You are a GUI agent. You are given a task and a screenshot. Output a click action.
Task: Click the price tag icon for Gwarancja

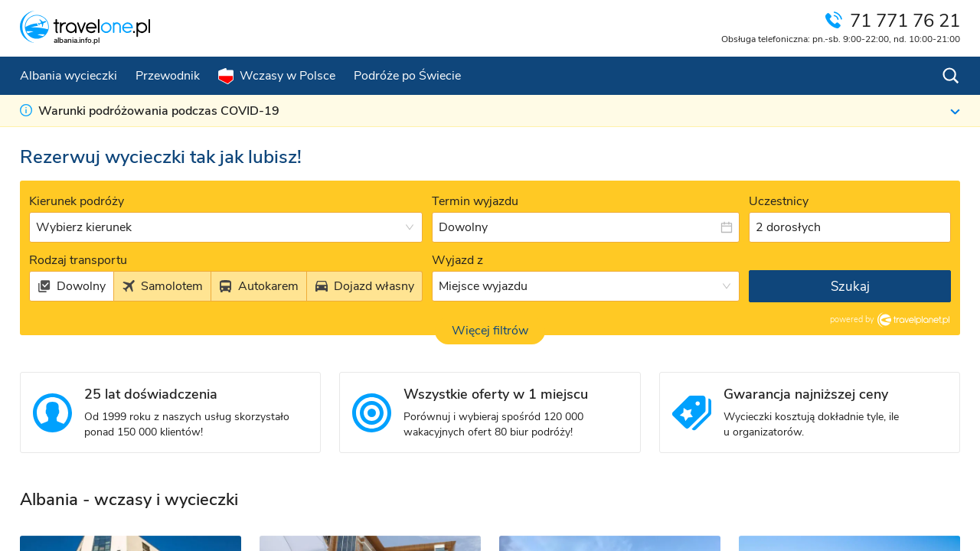(691, 412)
